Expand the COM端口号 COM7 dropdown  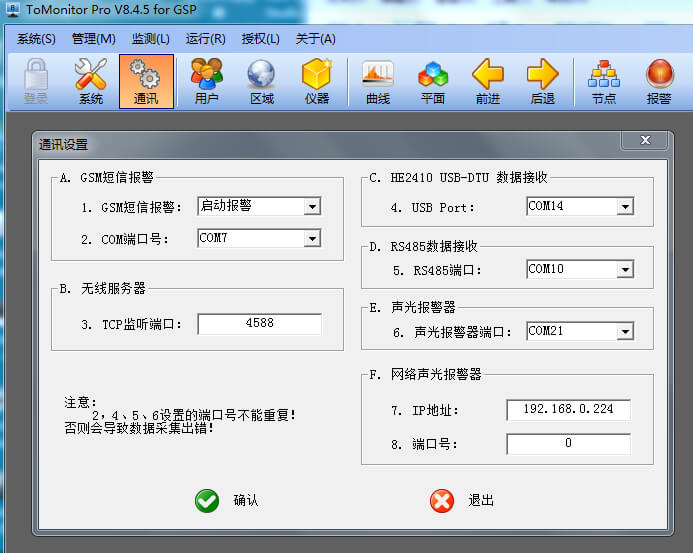312,238
